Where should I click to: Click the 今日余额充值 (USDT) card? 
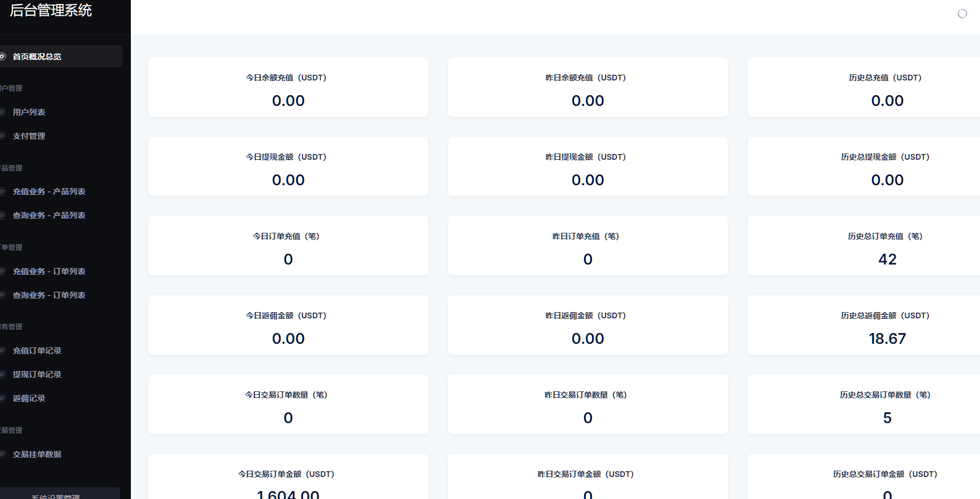[288, 87]
